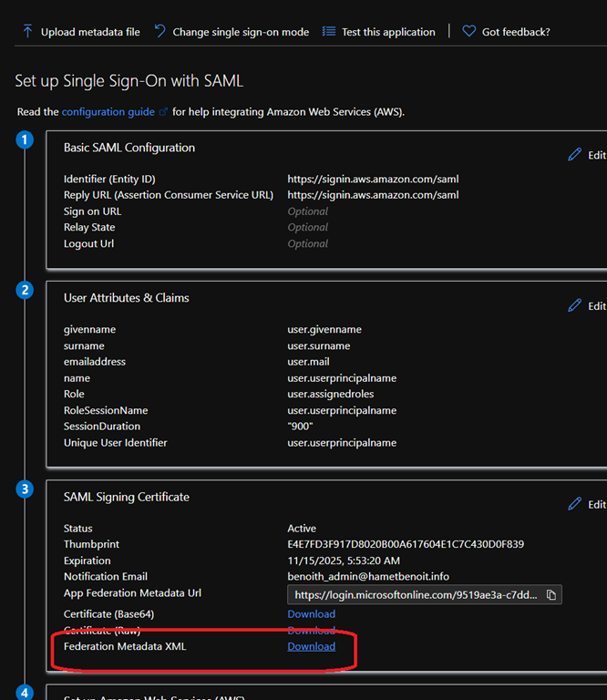607x700 pixels.
Task: Open the configuration guide link
Action: pos(108,112)
